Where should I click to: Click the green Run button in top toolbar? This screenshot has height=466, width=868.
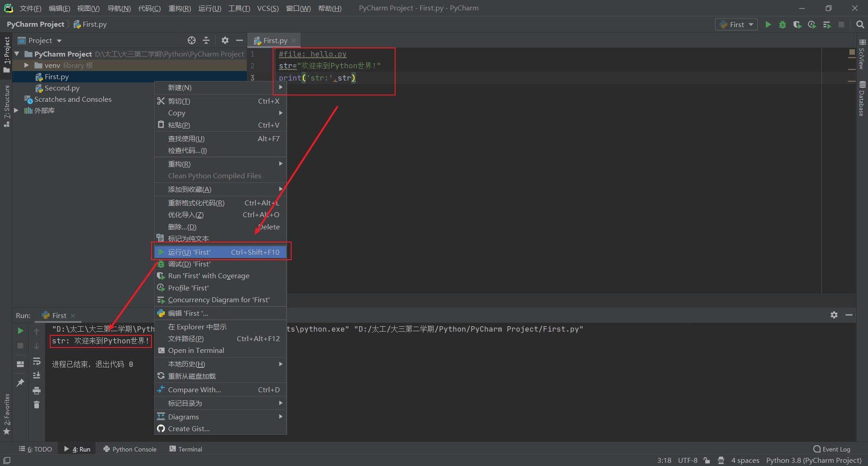tap(768, 24)
